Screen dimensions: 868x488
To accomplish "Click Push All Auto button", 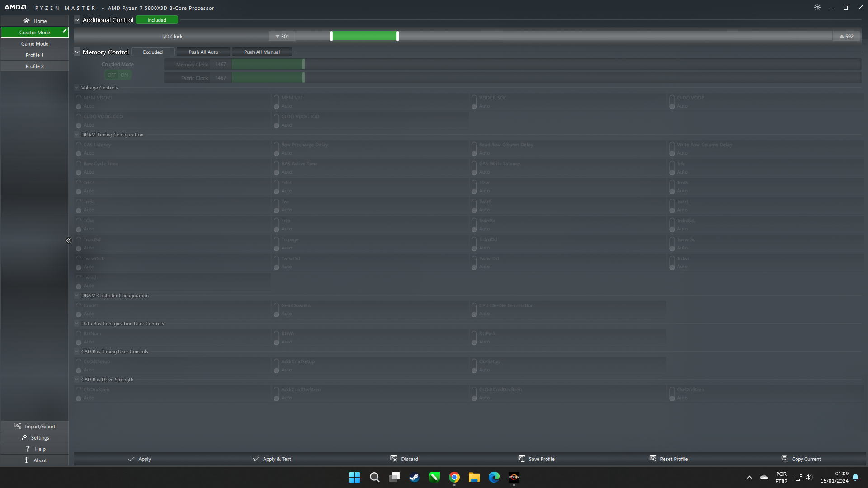I will [203, 52].
